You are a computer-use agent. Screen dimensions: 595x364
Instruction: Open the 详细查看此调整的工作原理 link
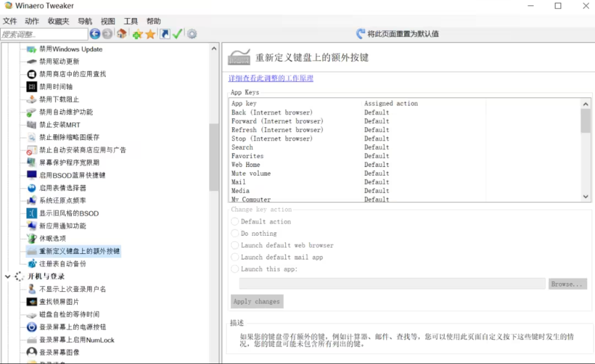(x=271, y=78)
